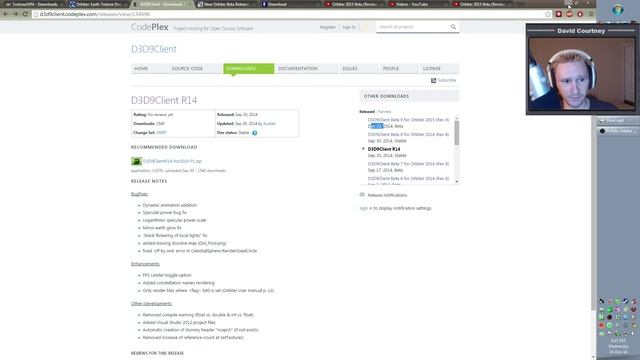The width and height of the screenshot is (640, 360).
Task: Select the green DOWNLOADS tab
Action: click(249, 69)
